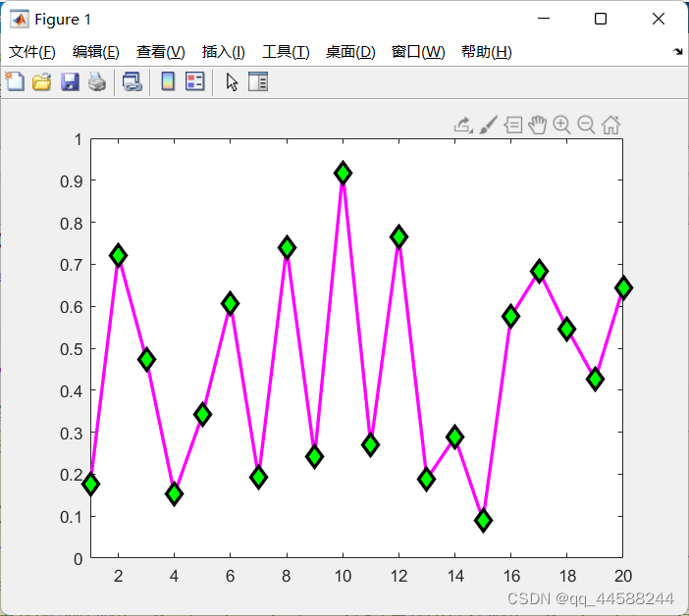Open the 文件(F) menu
The width and height of the screenshot is (689, 616).
pyautogui.click(x=32, y=52)
